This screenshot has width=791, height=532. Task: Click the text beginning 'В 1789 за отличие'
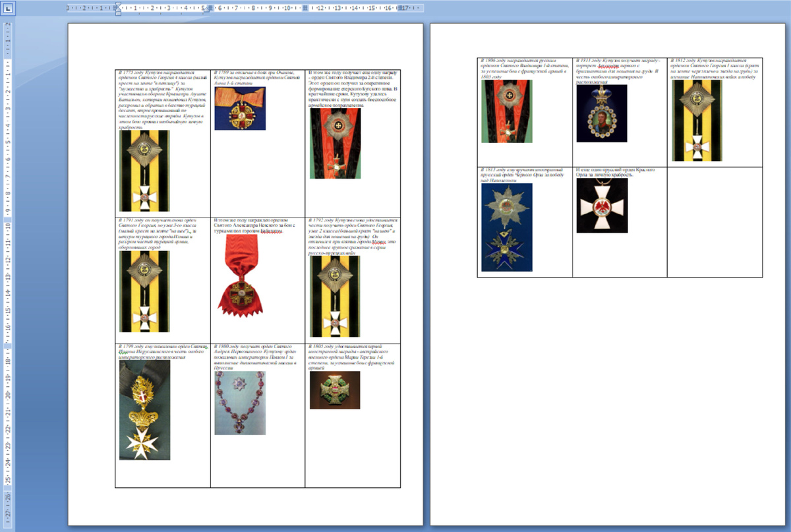click(x=257, y=77)
